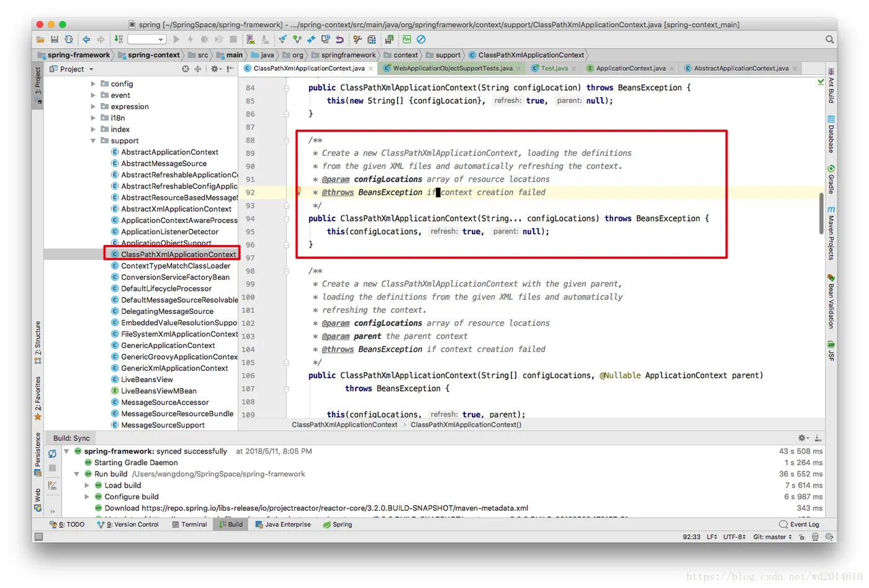The width and height of the screenshot is (869, 588).
Task: Toggle the Web tool window
Action: click(x=38, y=500)
